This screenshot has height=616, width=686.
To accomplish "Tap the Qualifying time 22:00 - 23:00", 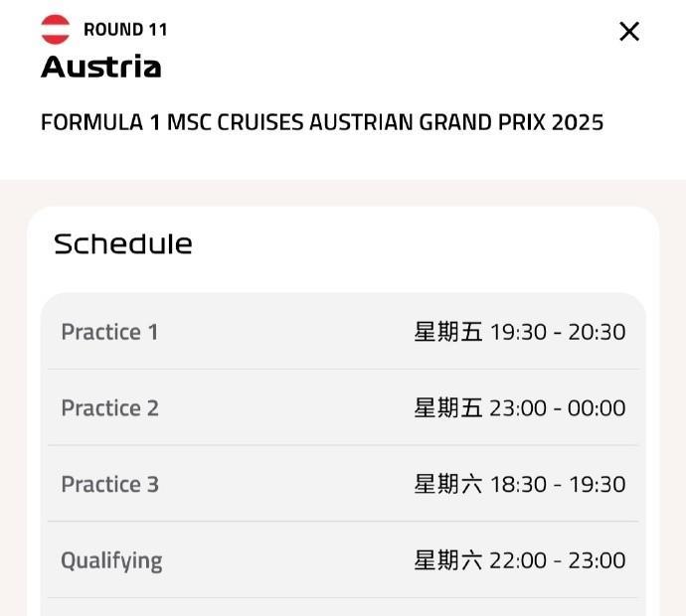I will (x=558, y=560).
